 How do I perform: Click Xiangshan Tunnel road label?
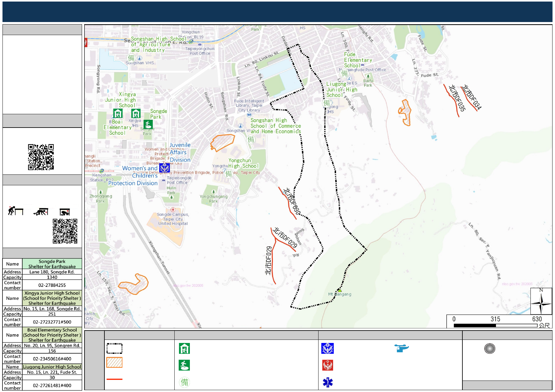tap(159, 257)
